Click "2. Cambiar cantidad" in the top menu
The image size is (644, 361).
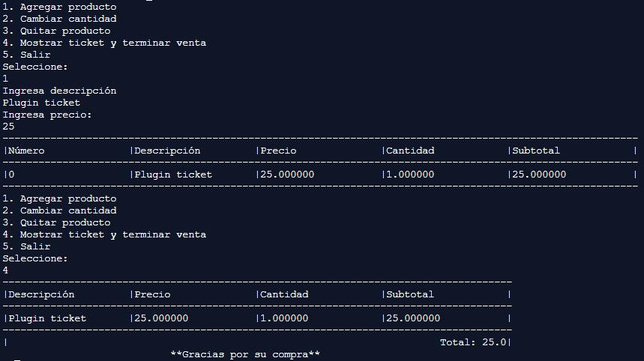[59, 19]
